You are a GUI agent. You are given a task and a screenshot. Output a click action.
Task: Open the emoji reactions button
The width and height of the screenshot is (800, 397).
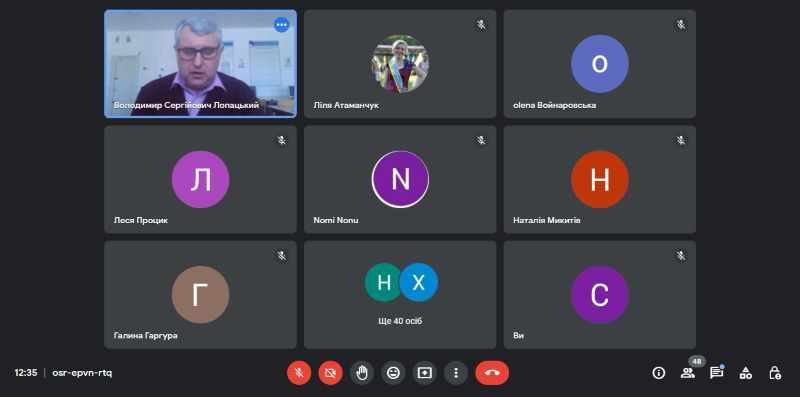[x=393, y=373]
